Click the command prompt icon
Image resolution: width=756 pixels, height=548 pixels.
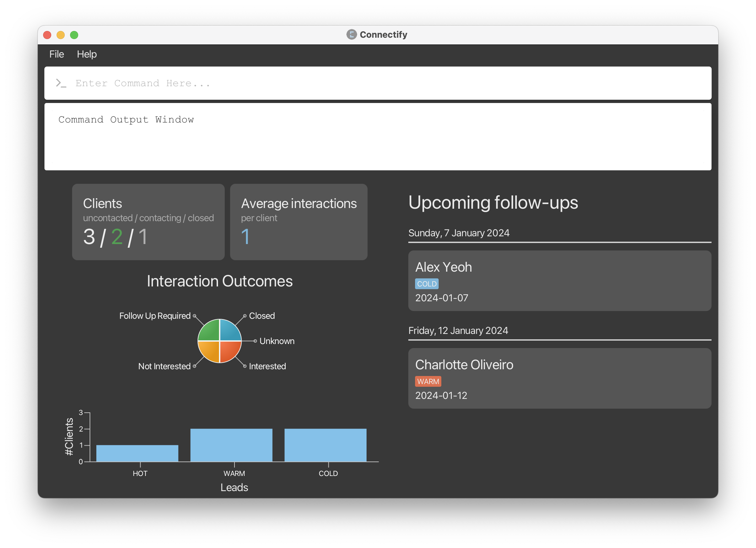[x=61, y=83]
